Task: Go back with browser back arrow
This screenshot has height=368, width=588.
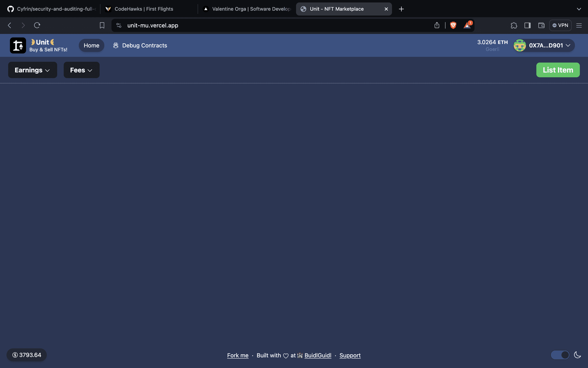Action: [x=9, y=25]
